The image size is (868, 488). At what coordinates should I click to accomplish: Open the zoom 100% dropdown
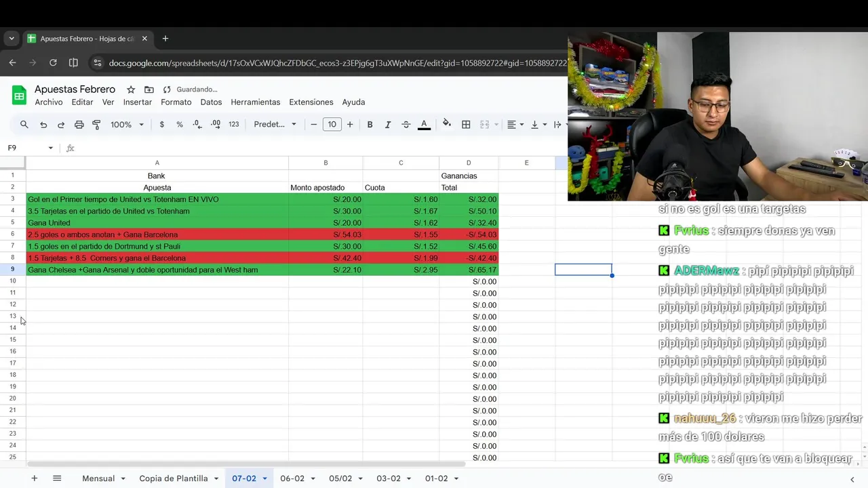[127, 125]
